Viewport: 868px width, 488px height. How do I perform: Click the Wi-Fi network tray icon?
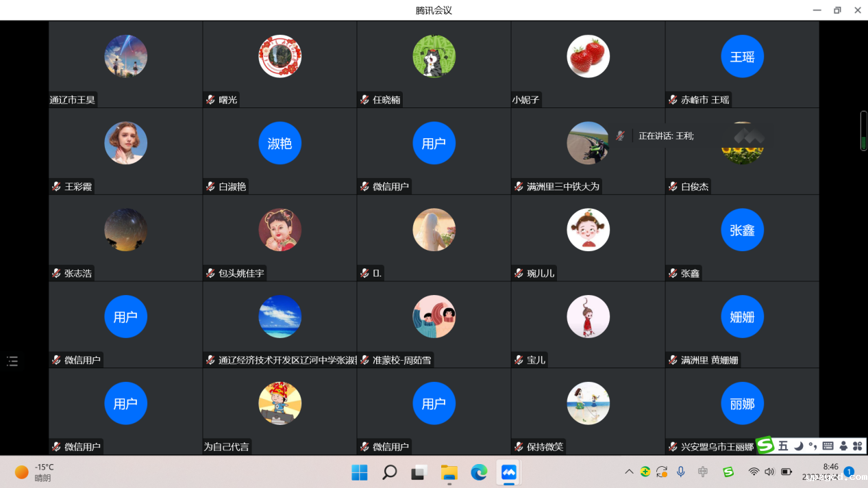tap(754, 472)
